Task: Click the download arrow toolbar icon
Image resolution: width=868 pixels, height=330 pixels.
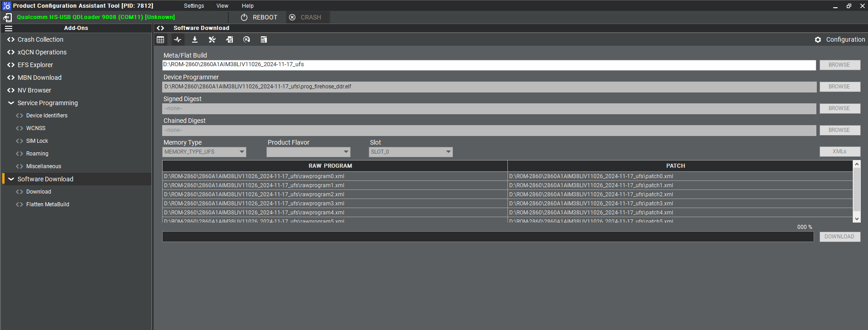Action: click(x=195, y=40)
